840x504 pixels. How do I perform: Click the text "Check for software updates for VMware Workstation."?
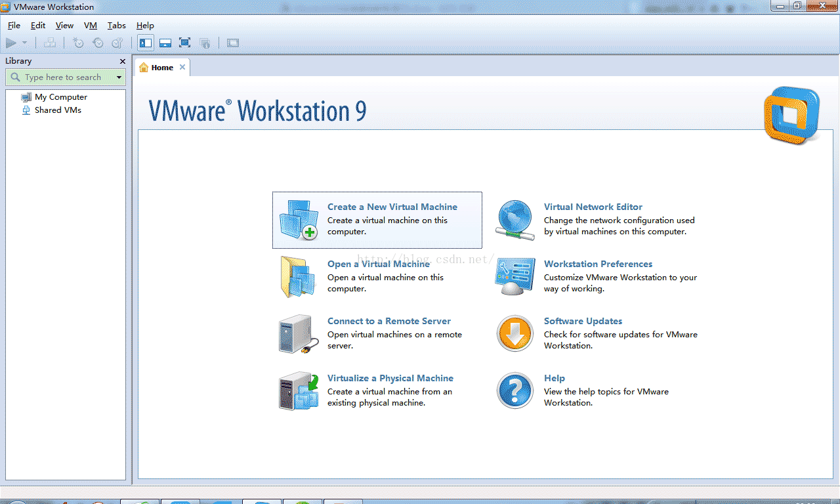click(x=621, y=340)
